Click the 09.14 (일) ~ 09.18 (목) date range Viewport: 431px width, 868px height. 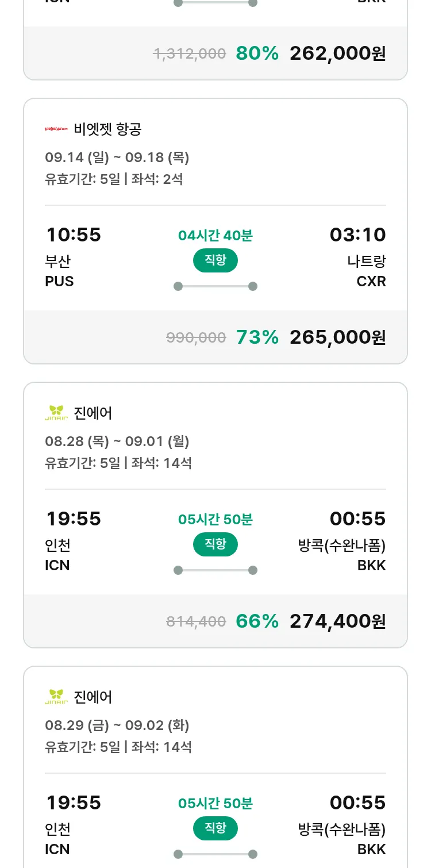117,158
